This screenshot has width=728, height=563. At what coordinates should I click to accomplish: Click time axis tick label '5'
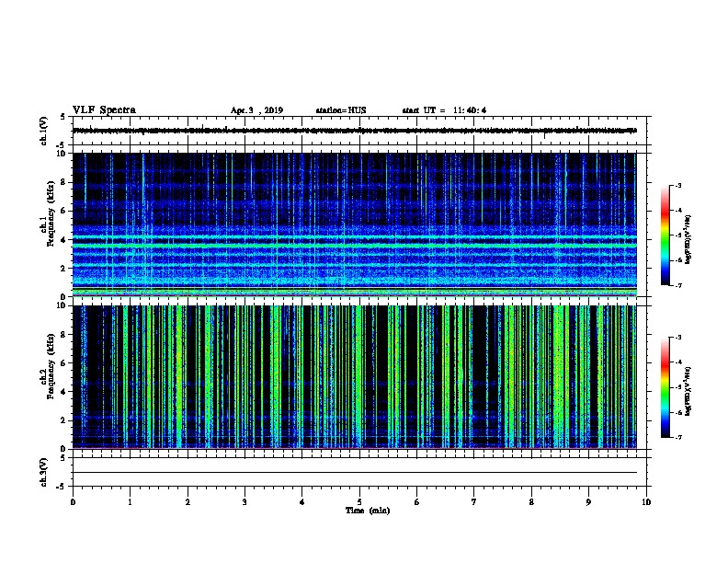[x=359, y=502]
